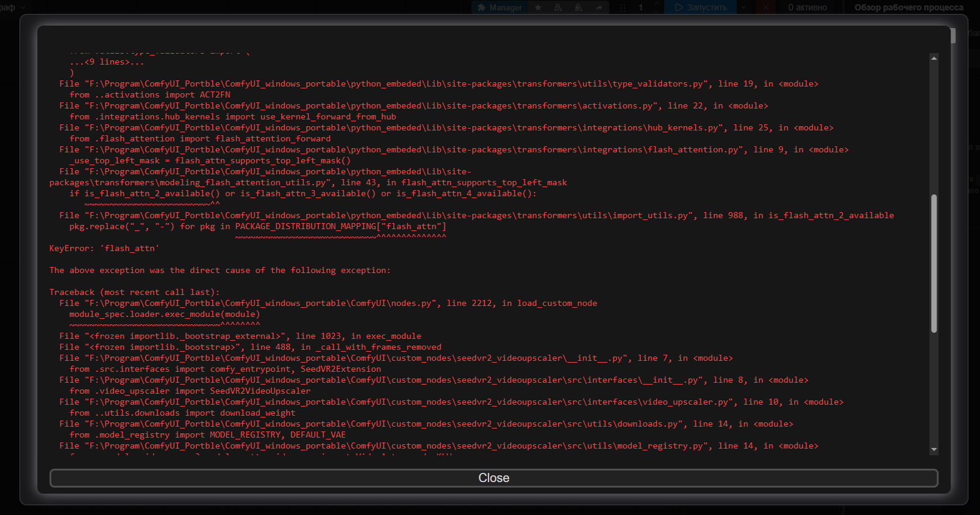
Task: Open the dropdown arrow beside Запустить
Action: (x=744, y=7)
